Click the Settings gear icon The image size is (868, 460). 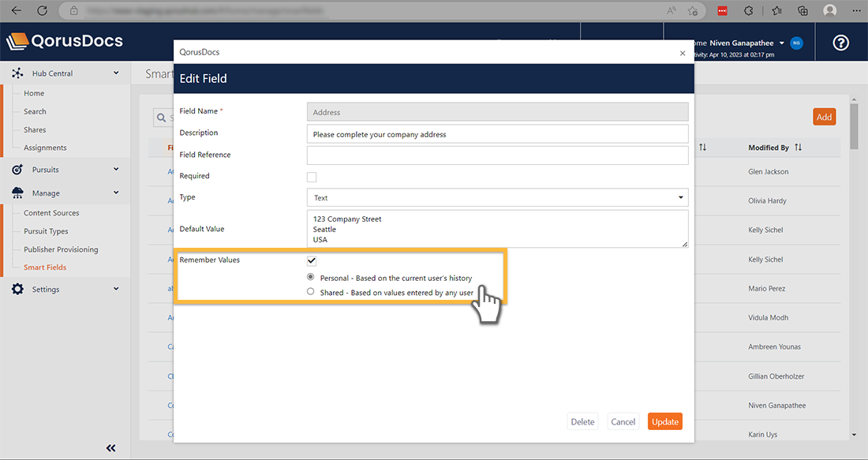click(x=17, y=290)
